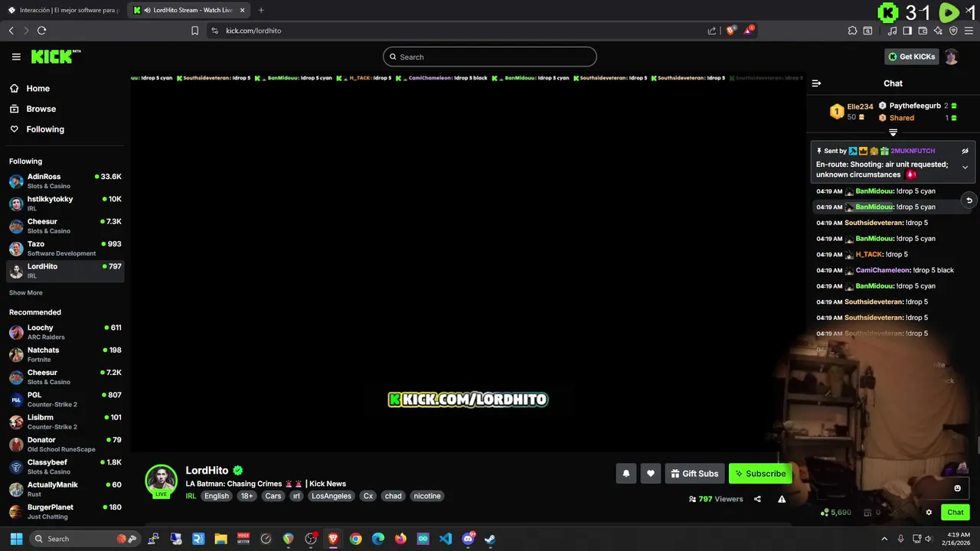Click the CamiChameleon username in chat
Screen dimensions: 980x551
883,270
